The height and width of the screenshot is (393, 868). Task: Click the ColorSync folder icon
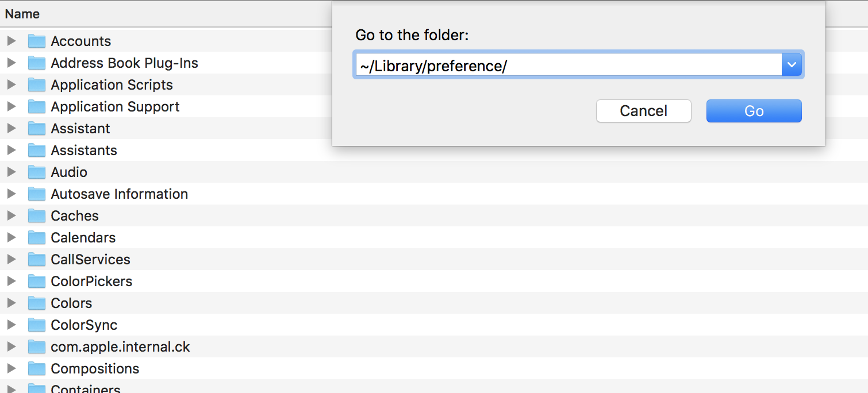coord(37,325)
